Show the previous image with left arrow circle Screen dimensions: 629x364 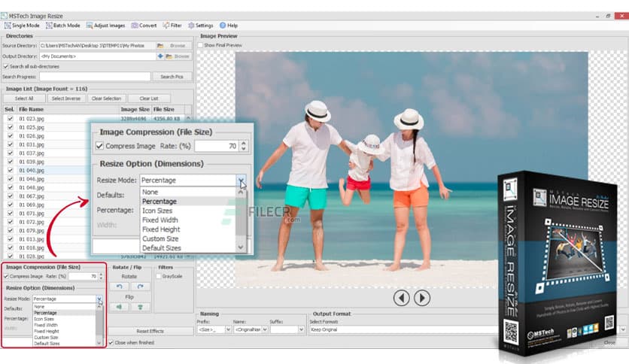pyautogui.click(x=401, y=298)
